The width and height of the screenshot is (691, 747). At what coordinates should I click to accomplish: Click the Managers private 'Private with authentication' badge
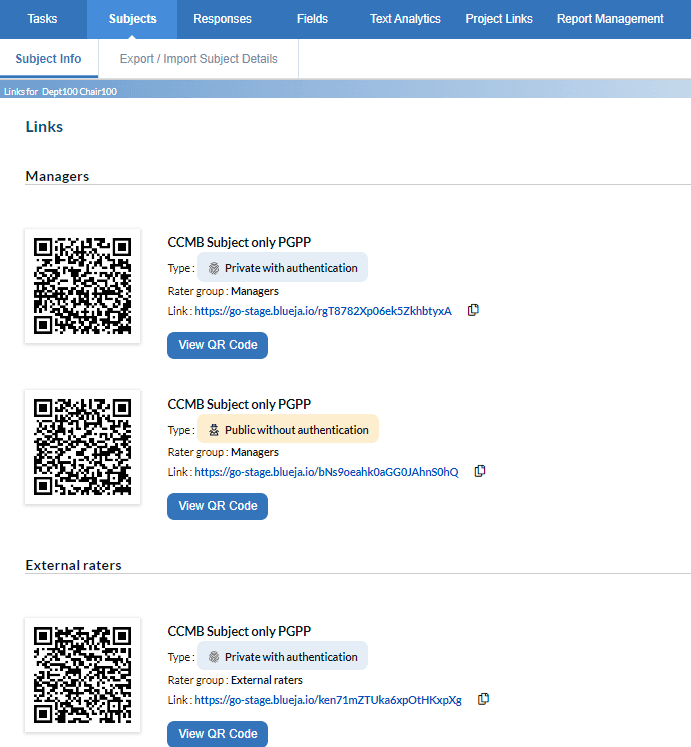[x=282, y=267]
